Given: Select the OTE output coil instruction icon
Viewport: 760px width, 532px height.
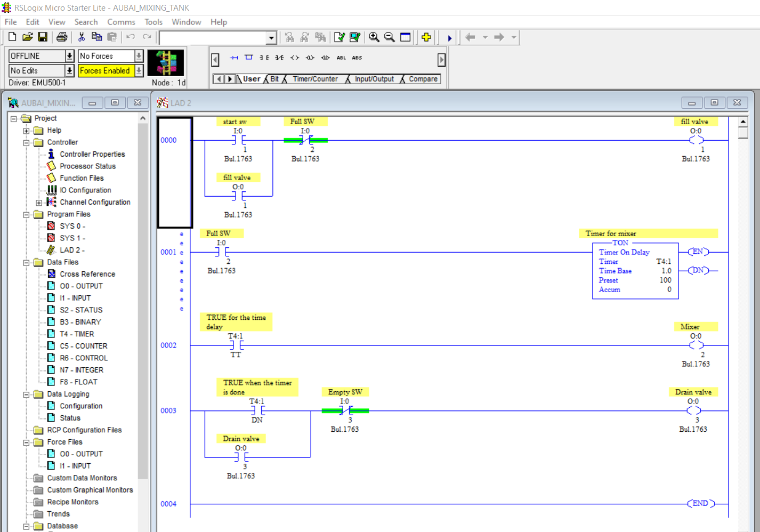Looking at the screenshot, I should point(295,58).
